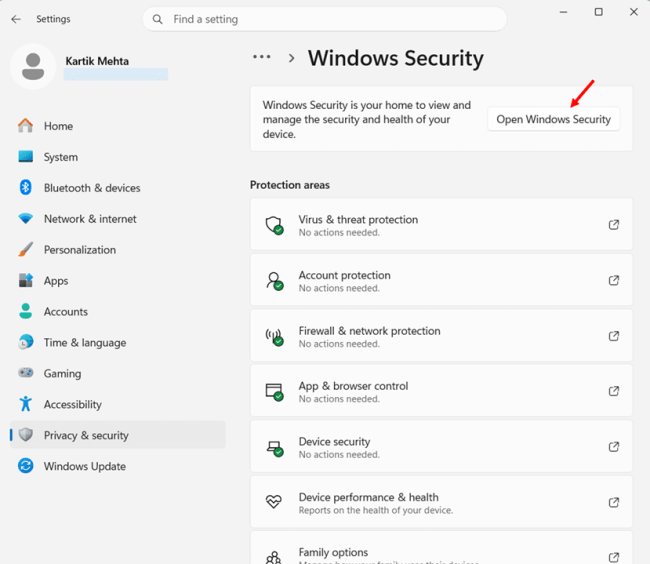Click the Apps icon in sidebar
650x564 pixels.
[x=25, y=280]
